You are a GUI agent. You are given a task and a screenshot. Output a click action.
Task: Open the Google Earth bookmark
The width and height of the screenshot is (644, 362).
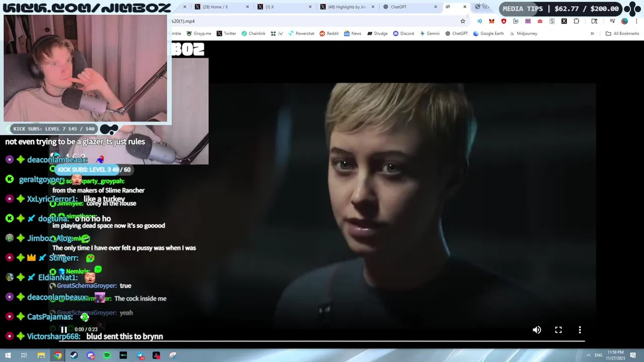point(489,34)
